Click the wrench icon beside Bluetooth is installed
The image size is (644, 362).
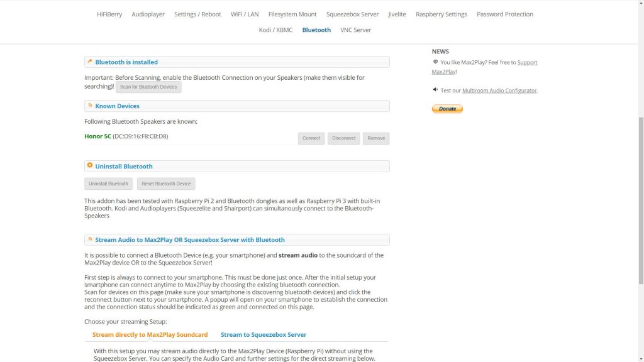pyautogui.click(x=90, y=62)
